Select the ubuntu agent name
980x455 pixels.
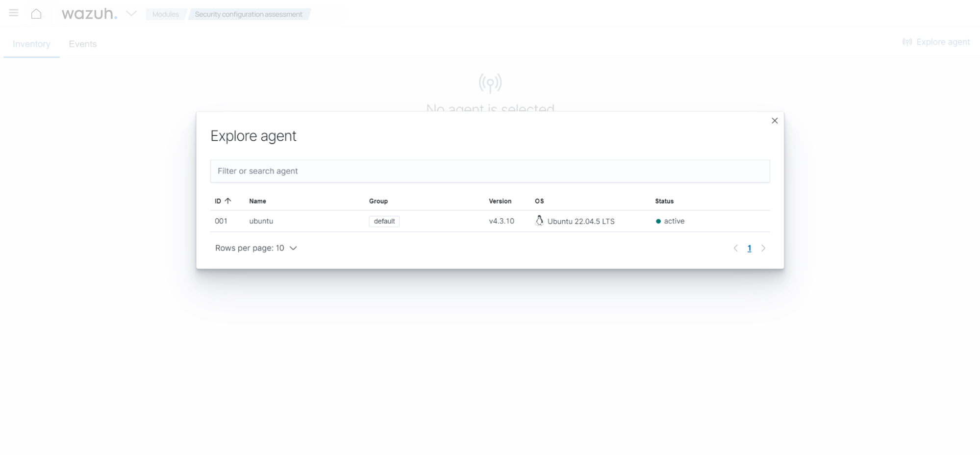click(x=261, y=221)
